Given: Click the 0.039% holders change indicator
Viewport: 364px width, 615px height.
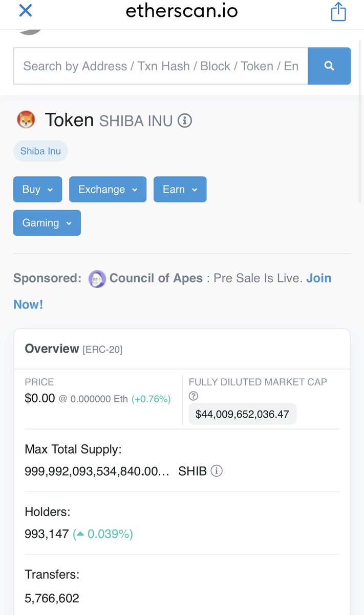Looking at the screenshot, I should point(103,534).
